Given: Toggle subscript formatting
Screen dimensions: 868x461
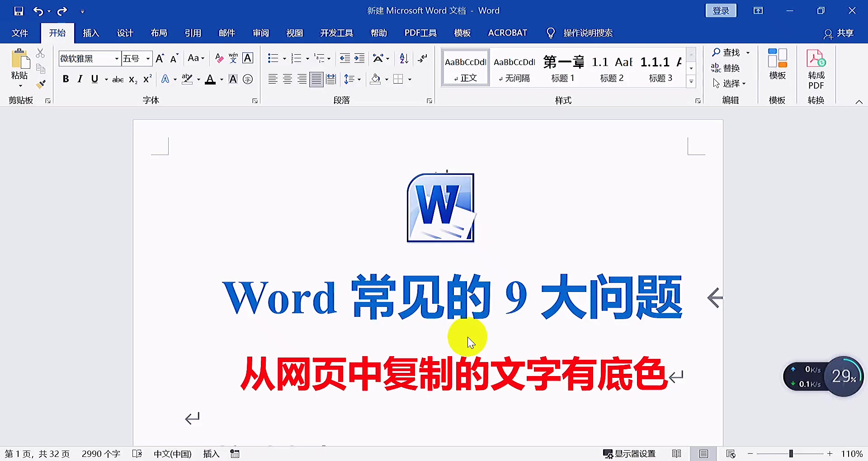Looking at the screenshot, I should [x=133, y=80].
